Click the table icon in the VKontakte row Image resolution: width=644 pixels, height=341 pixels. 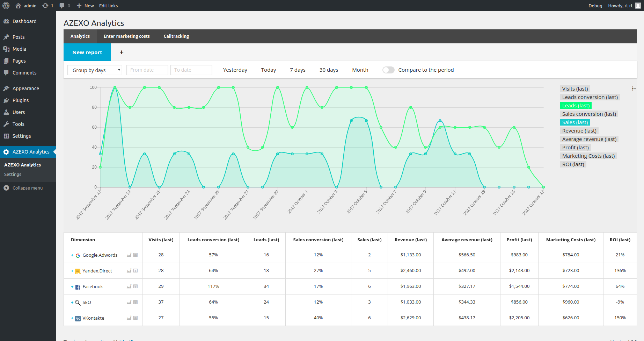[x=136, y=318]
